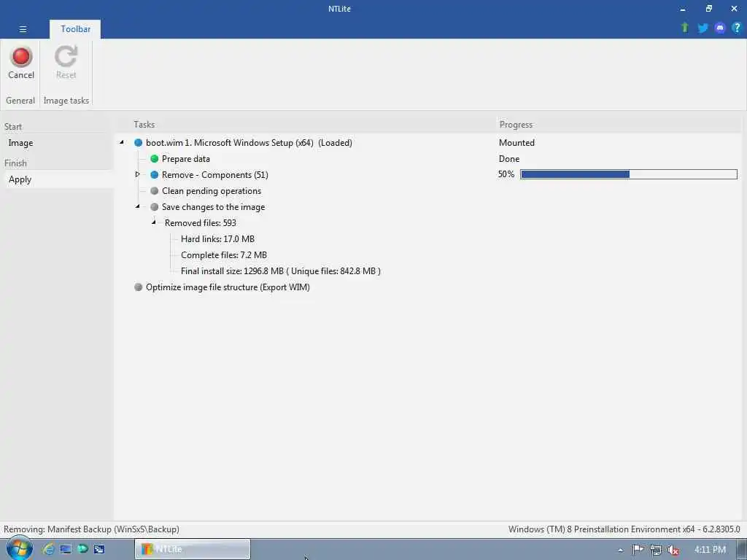747x560 pixels.
Task: Click the NTLite taskbar button
Action: tap(193, 549)
